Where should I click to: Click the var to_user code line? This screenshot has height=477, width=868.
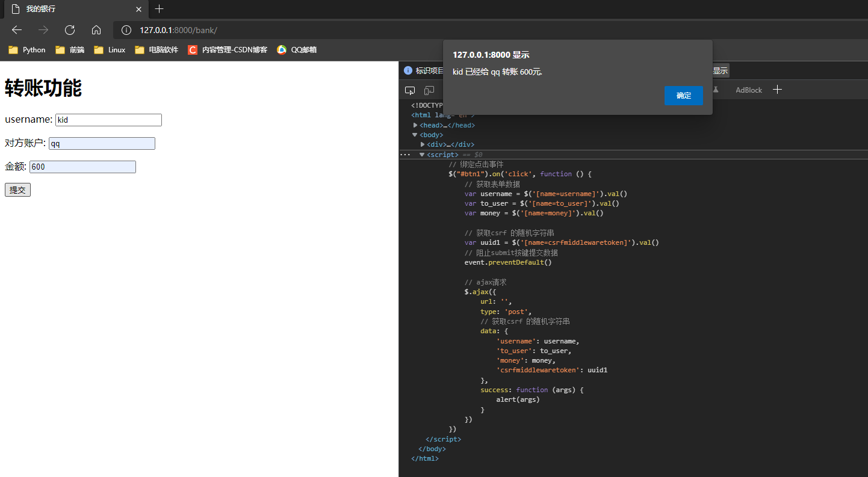coord(542,203)
